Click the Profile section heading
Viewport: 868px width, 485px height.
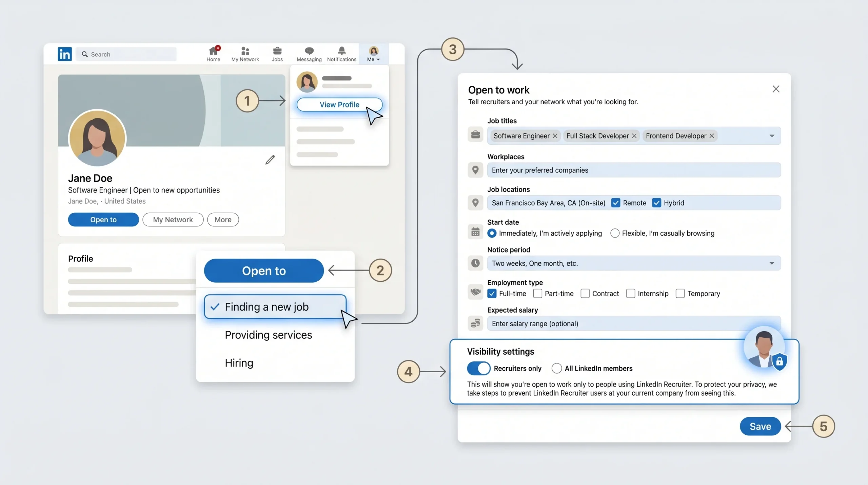(x=81, y=259)
